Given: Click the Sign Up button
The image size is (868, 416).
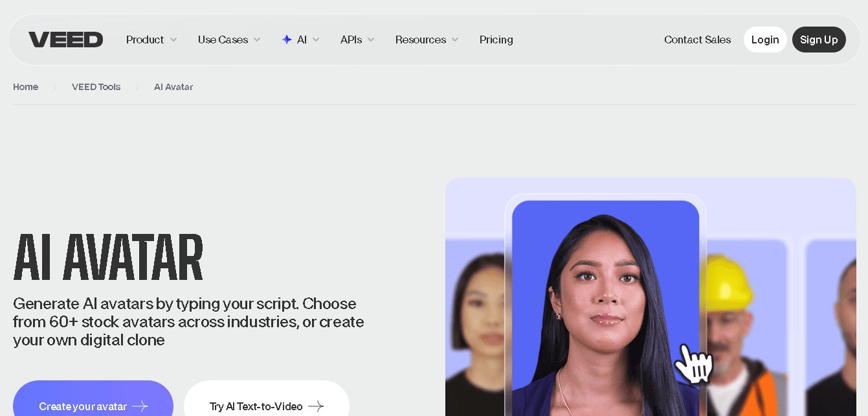Looking at the screenshot, I should pos(819,40).
